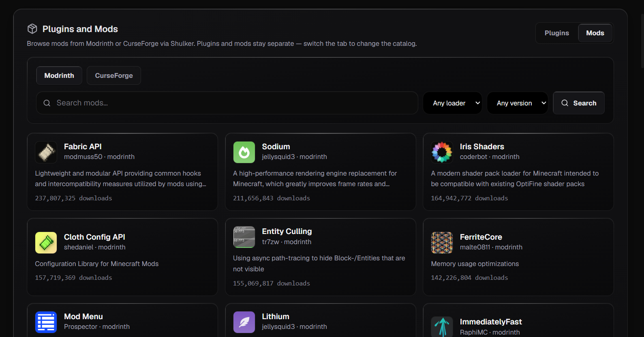644x337 pixels.
Task: Click the Lithium purple feather icon
Action: [244, 322]
